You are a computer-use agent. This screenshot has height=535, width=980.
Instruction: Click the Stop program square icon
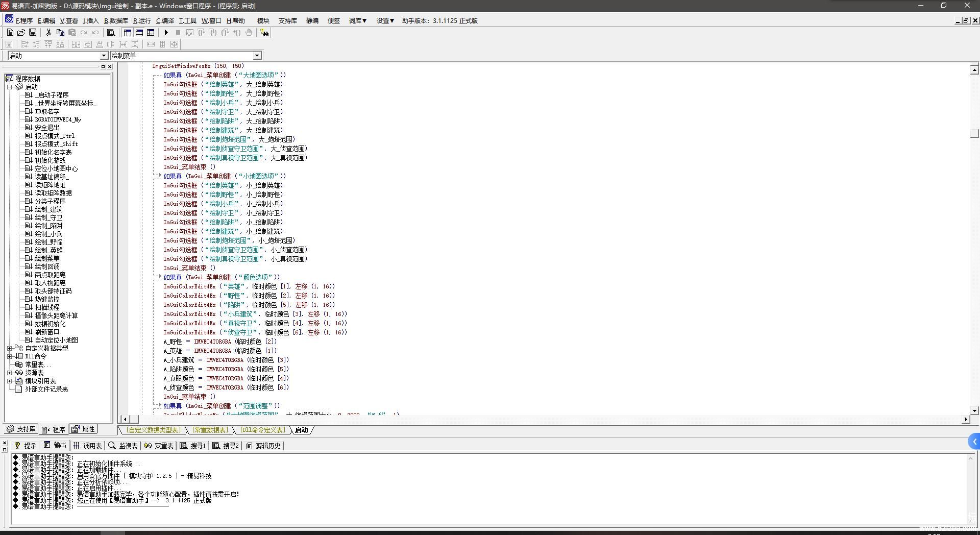[178, 32]
